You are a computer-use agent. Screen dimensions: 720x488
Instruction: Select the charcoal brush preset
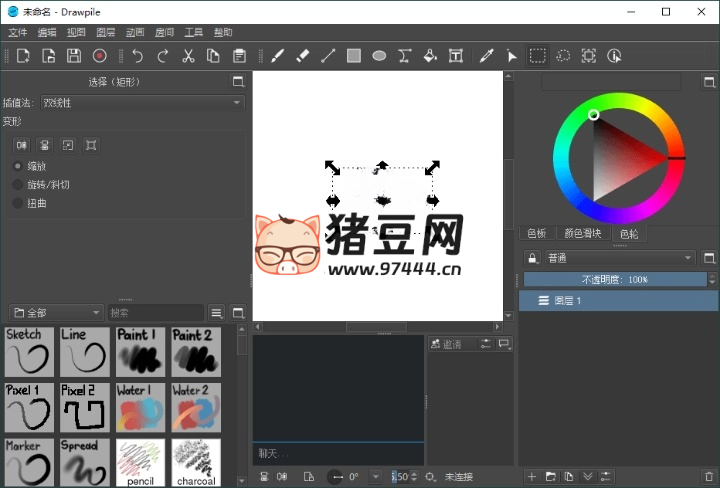click(x=196, y=462)
